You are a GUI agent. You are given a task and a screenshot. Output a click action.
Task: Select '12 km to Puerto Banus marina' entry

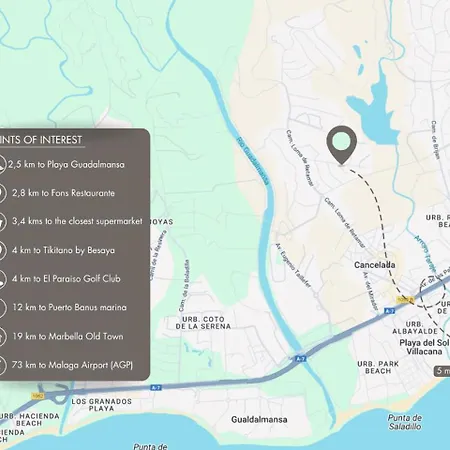[x=69, y=307]
